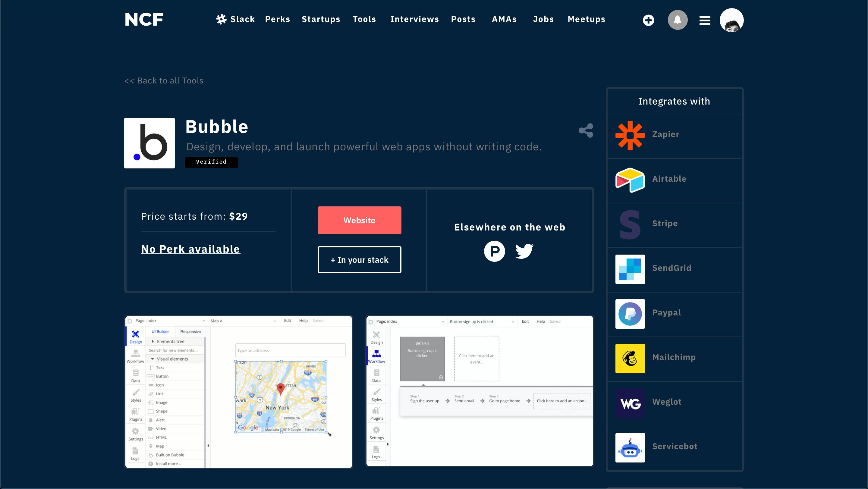Image resolution: width=868 pixels, height=489 pixels.
Task: Open the Tools nav item
Action: tap(364, 19)
